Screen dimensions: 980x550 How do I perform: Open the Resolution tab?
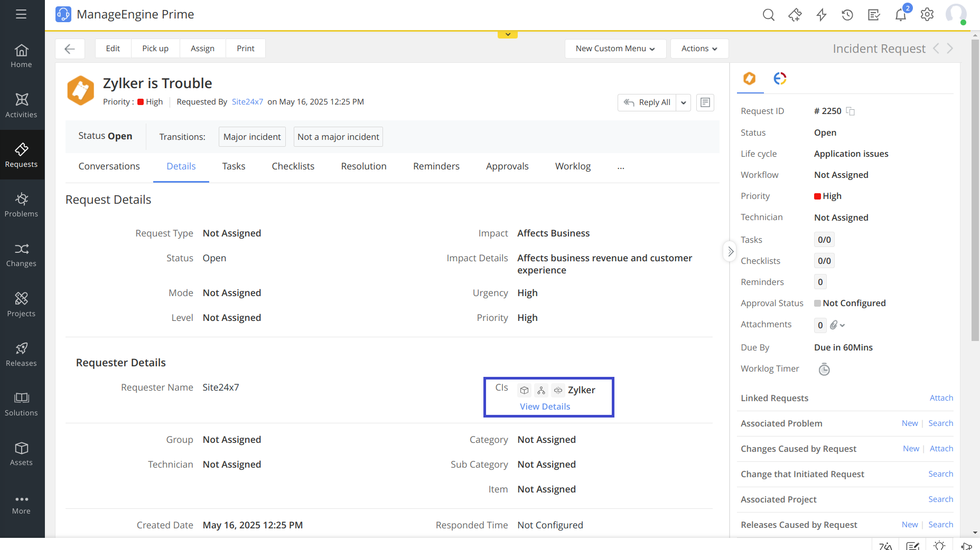tap(363, 166)
